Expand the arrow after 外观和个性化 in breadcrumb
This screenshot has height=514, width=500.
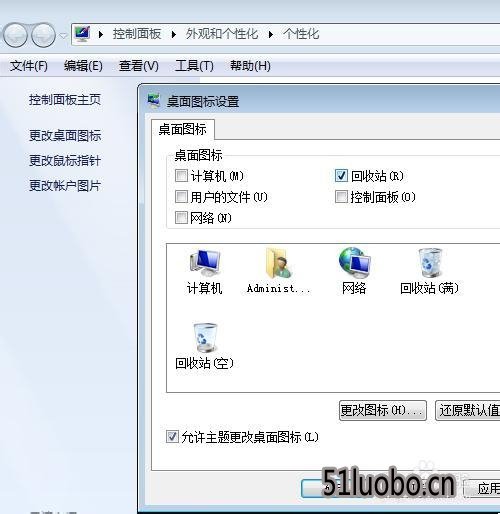(x=271, y=34)
